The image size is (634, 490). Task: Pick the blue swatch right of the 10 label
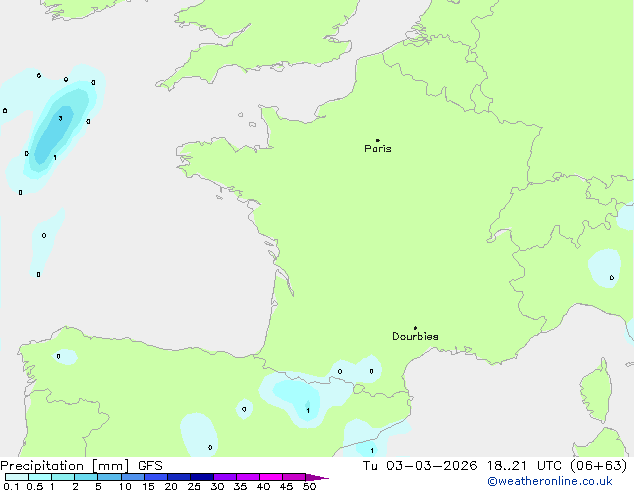pyautogui.click(x=132, y=477)
